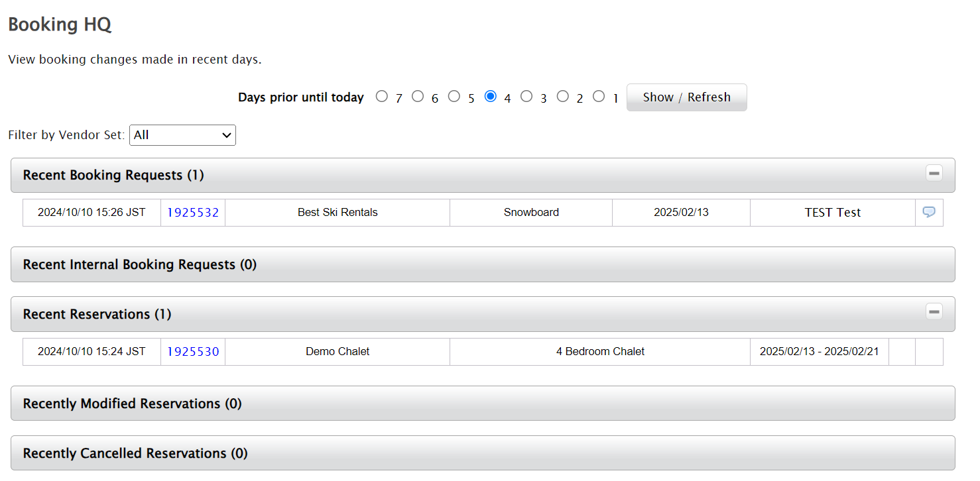Click Recent Booking Requests section header
Screen dimensions: 980x481
113,175
